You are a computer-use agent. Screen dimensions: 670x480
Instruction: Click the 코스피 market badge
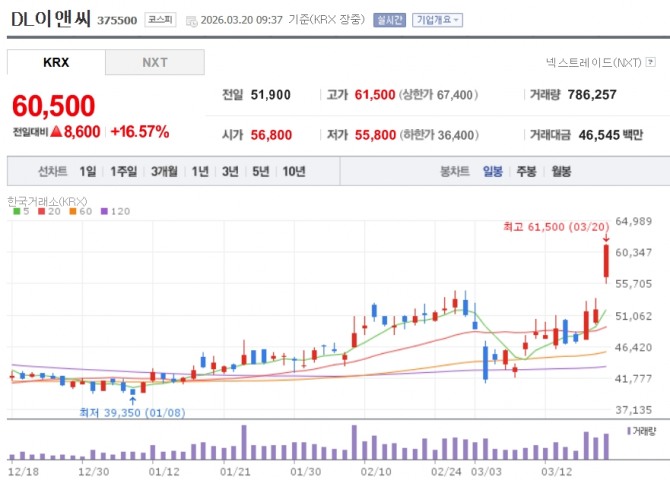159,19
